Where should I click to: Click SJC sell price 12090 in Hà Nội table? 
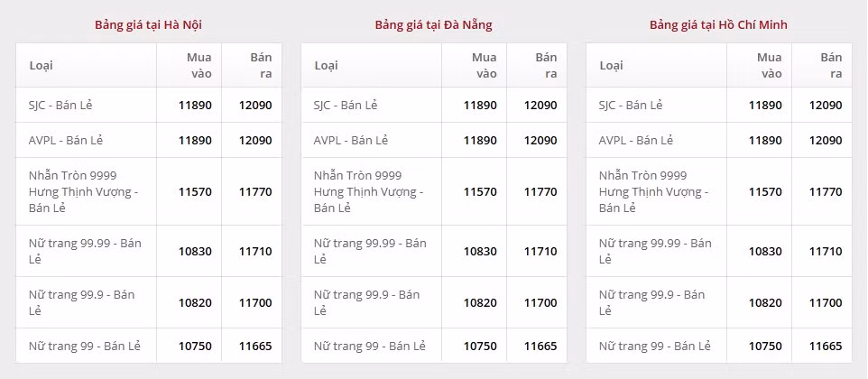tap(255, 105)
